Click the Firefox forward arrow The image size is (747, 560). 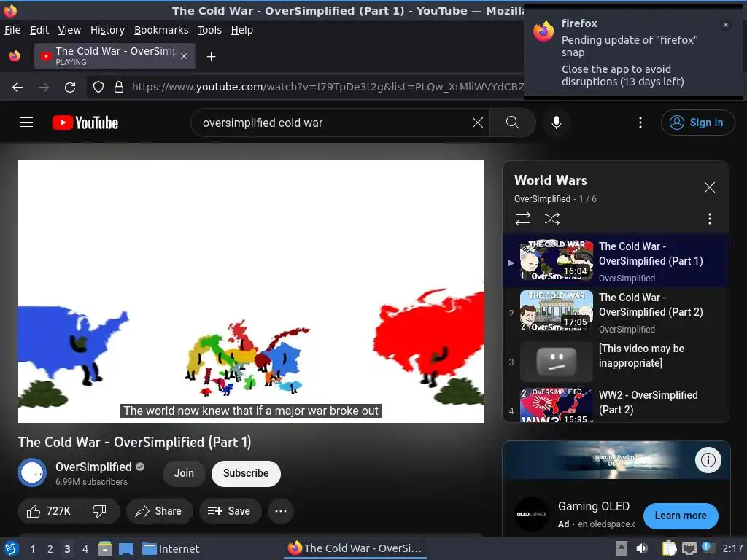44,87
